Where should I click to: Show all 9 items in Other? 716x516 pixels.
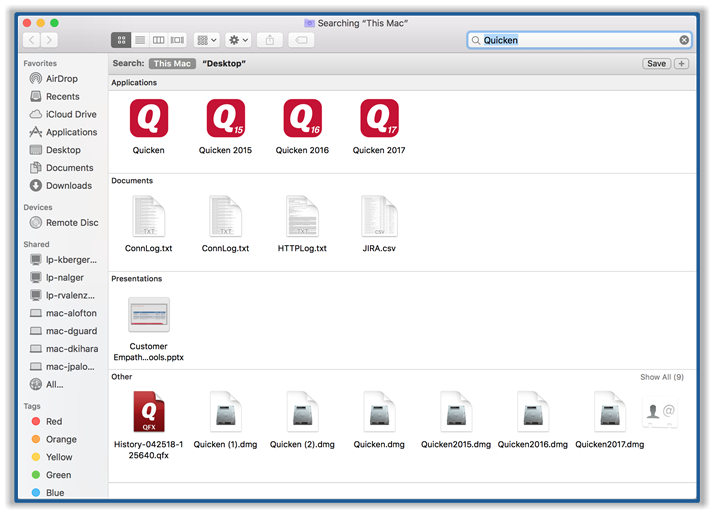pos(662,377)
